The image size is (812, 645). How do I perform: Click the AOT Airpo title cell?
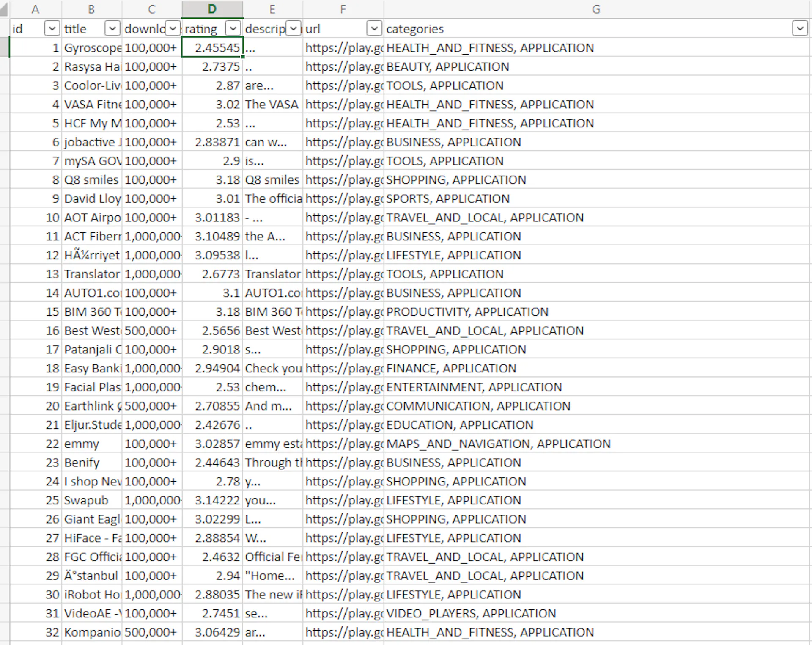click(92, 217)
